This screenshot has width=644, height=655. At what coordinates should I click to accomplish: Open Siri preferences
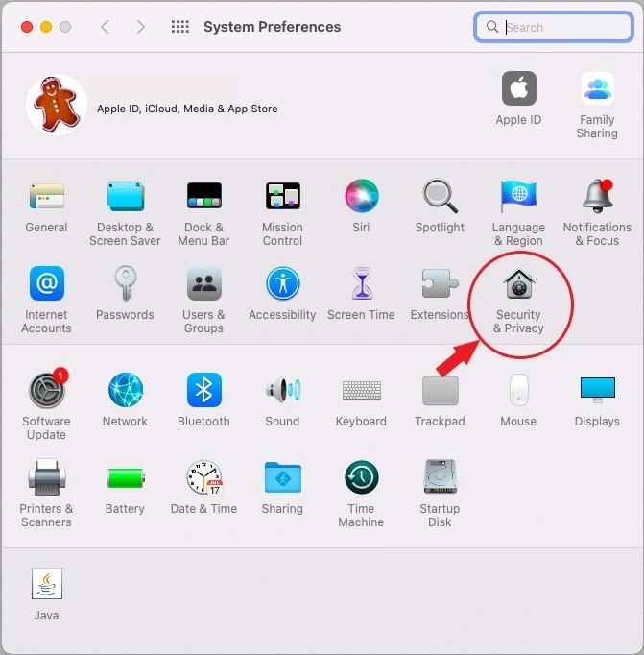click(x=362, y=196)
